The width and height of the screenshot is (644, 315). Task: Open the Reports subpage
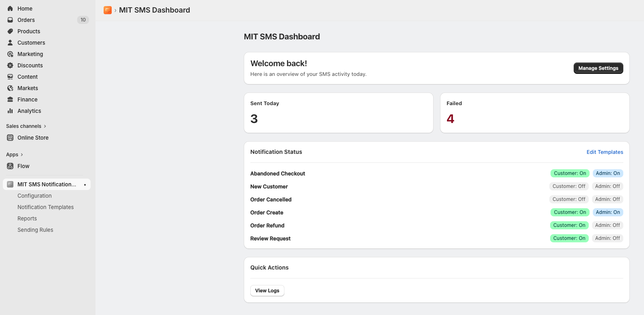point(27,218)
